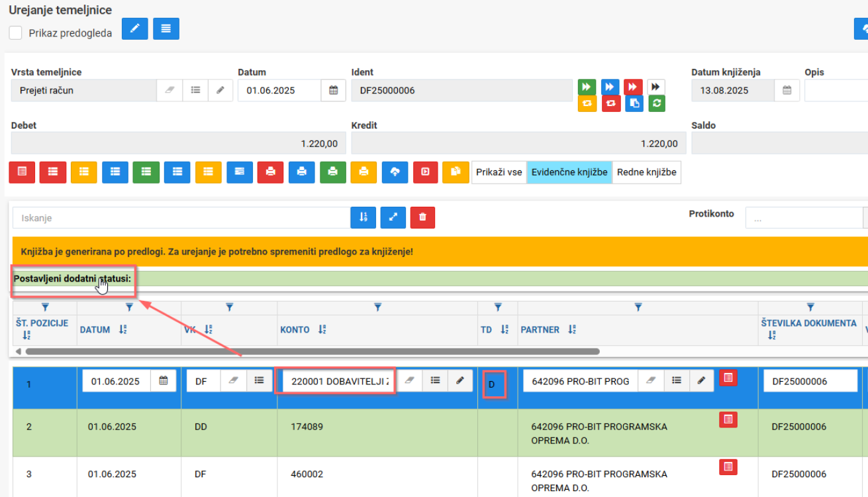The height and width of the screenshot is (497, 868).
Task: Click the green list icon in the main toolbar
Action: (x=146, y=172)
